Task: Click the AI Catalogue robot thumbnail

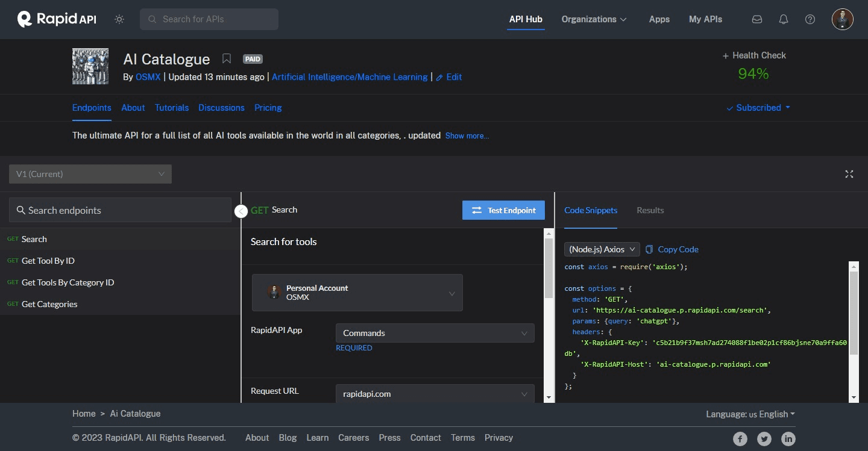Action: 90,66
